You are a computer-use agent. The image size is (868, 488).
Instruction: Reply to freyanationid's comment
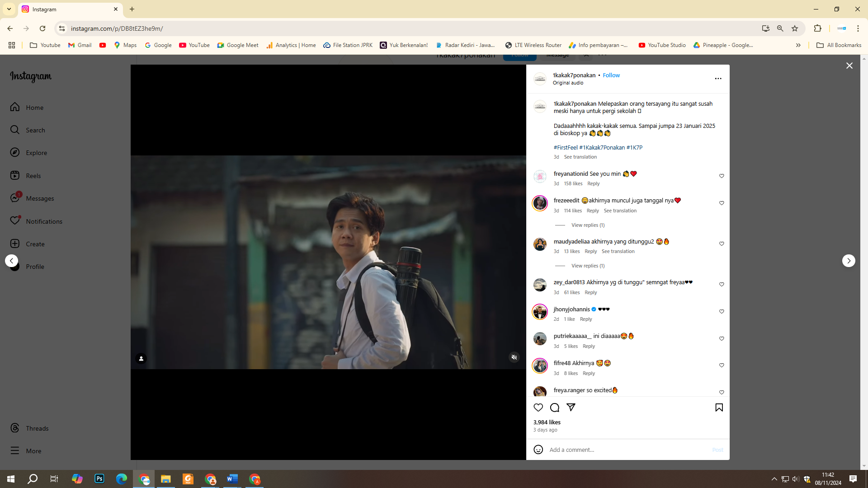593,184
